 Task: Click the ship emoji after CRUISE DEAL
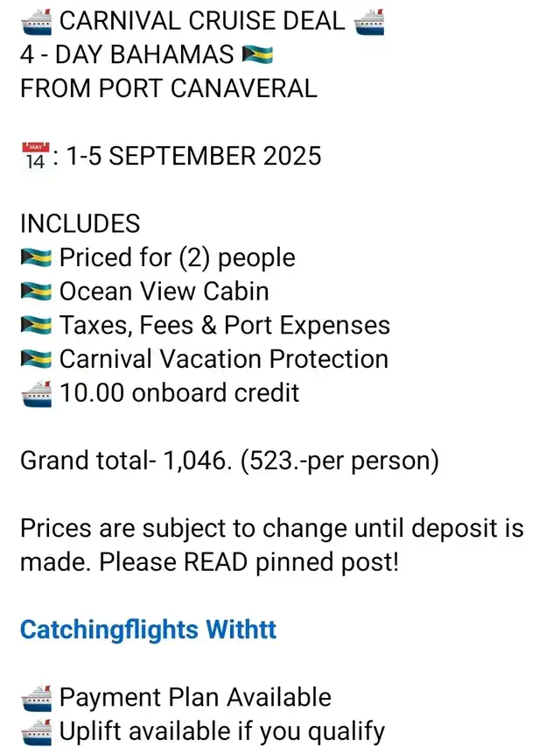point(369,22)
